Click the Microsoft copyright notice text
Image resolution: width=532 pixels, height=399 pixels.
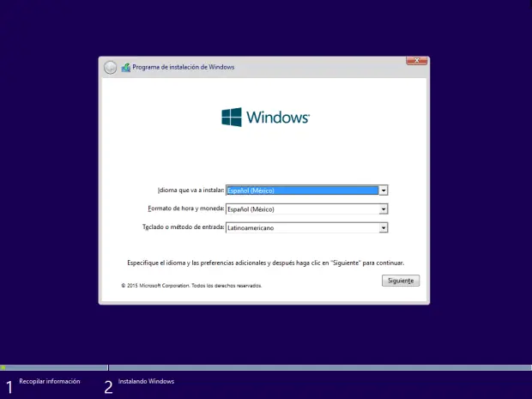[x=191, y=286]
